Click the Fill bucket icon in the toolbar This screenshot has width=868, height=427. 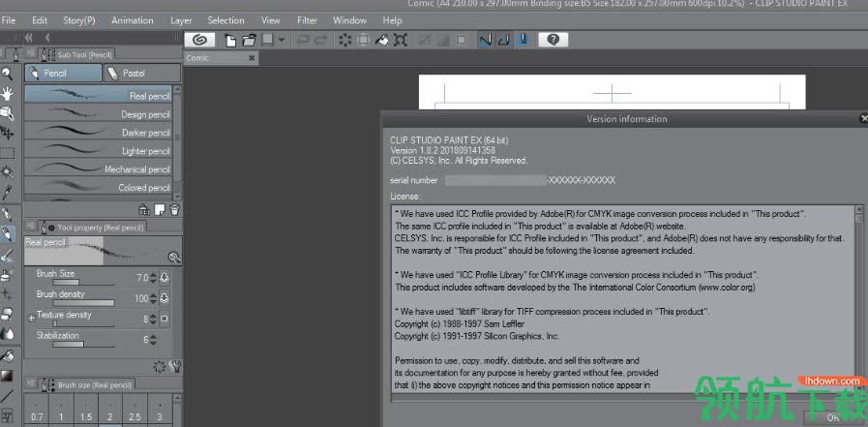click(x=381, y=40)
